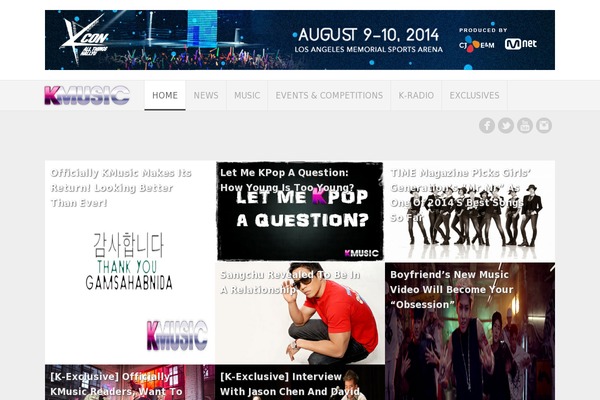The image size is (600, 400).
Task: Open the MUSIC menu item
Action: click(247, 95)
